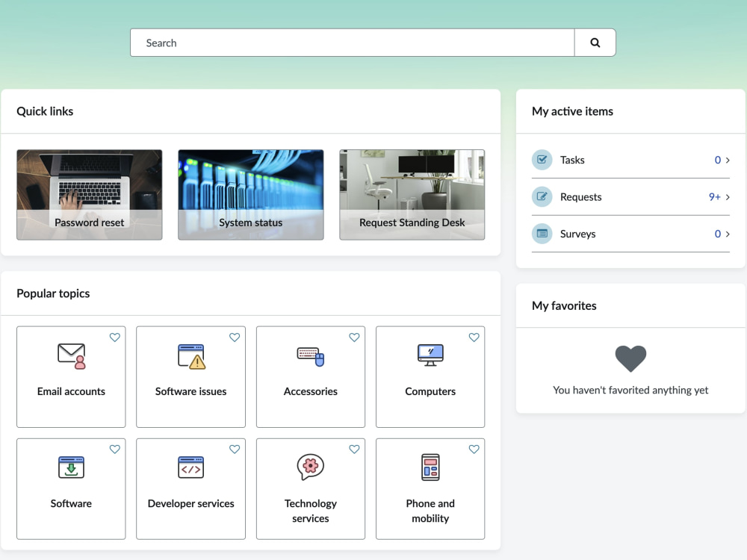The height and width of the screenshot is (560, 747).
Task: Expand Surveys using its chevron arrow
Action: 728,234
